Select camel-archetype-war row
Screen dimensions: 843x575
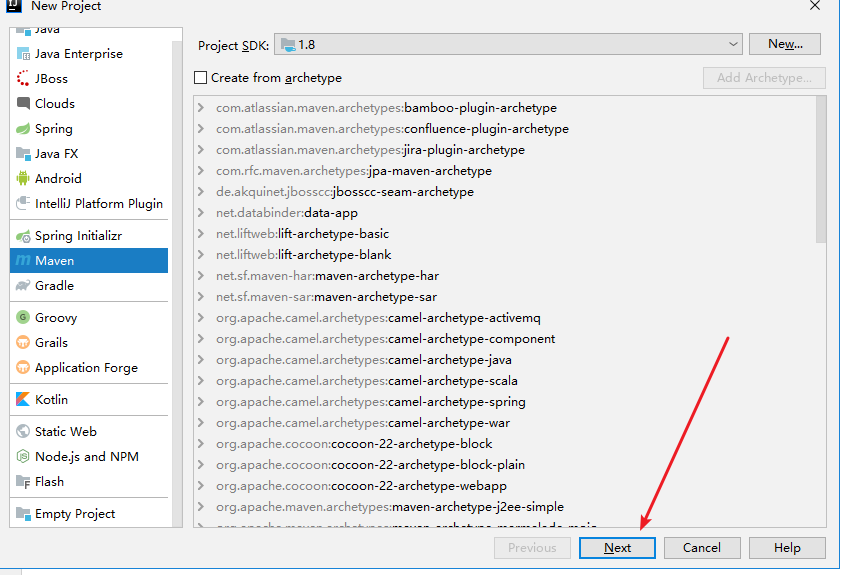pyautogui.click(x=505, y=422)
